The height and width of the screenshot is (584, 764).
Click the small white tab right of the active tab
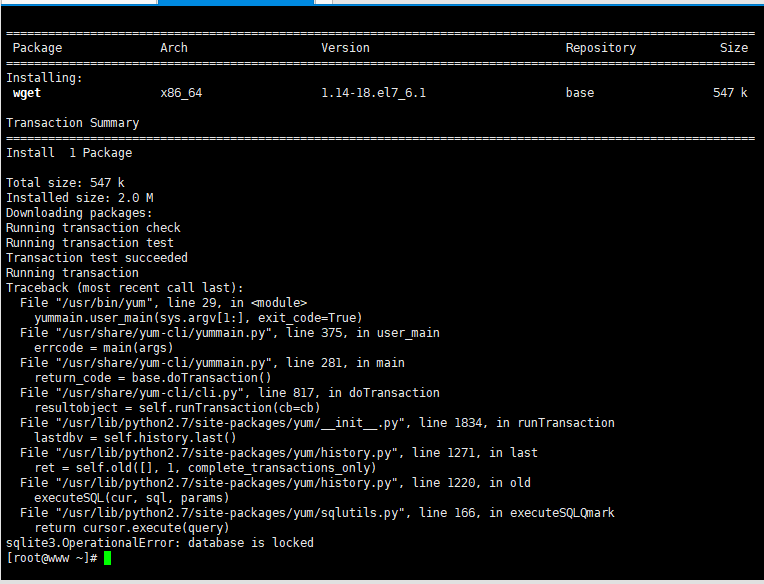324,2
